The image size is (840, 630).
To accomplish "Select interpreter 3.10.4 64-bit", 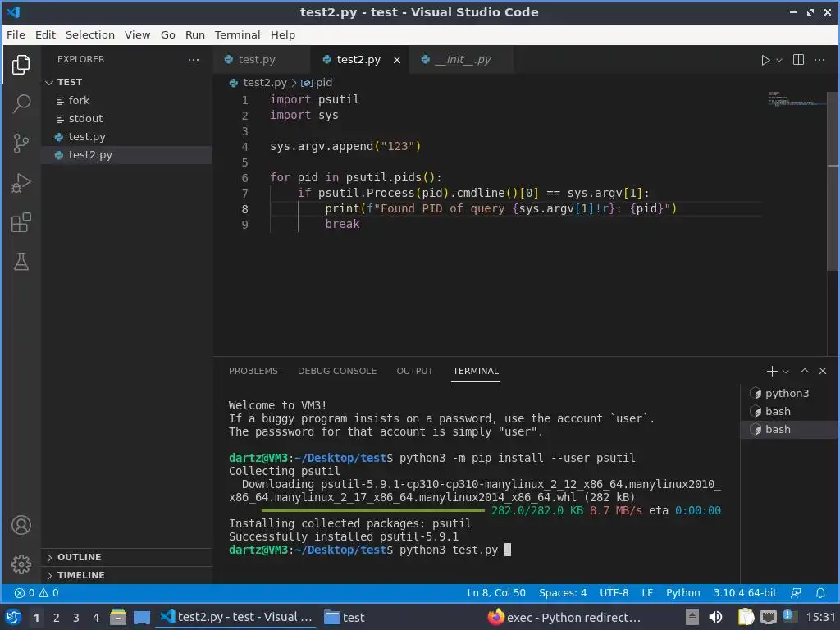I will pos(745,593).
